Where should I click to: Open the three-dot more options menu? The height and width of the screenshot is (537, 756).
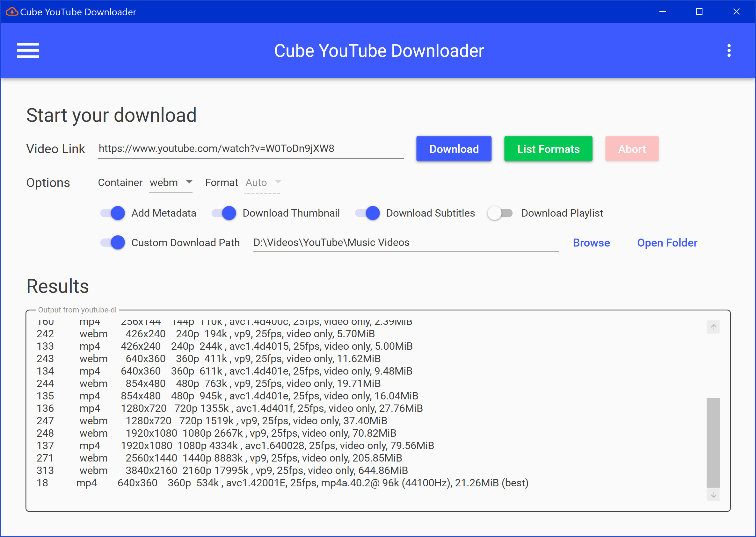(x=729, y=51)
